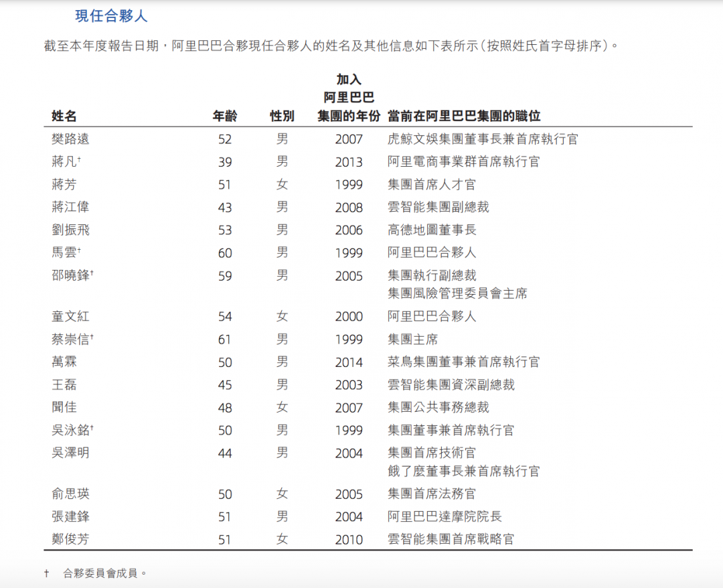This screenshot has height=588, width=723.
Task: Select the age value 61
Action: pos(224,340)
